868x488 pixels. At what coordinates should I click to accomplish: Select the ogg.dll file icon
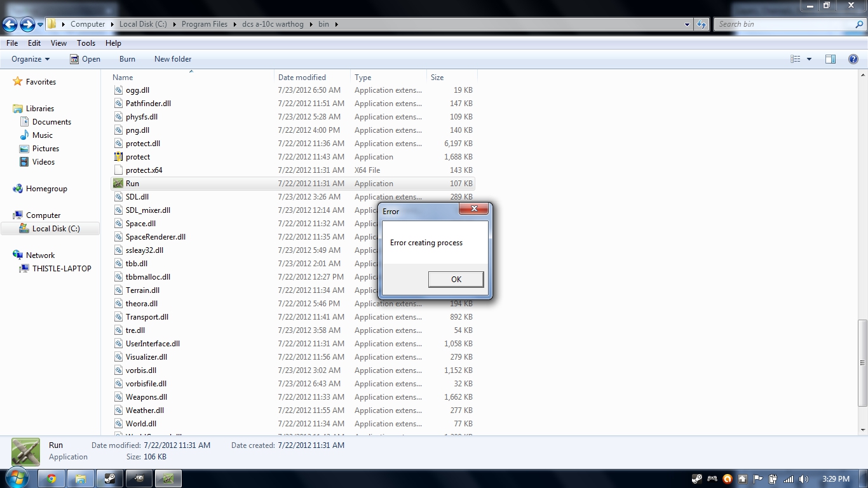[118, 90]
